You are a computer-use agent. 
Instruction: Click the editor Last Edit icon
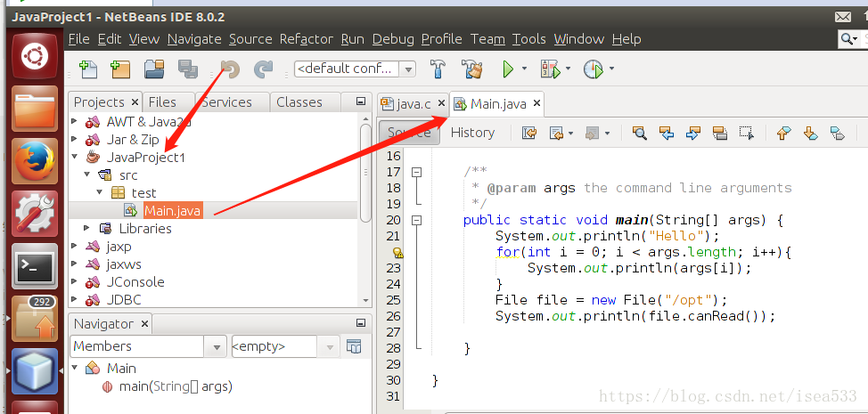coord(529,133)
